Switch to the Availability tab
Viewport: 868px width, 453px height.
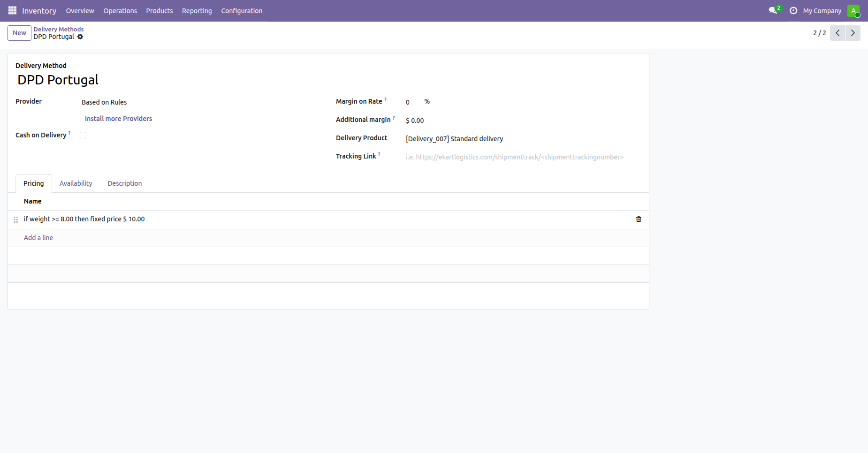76,183
